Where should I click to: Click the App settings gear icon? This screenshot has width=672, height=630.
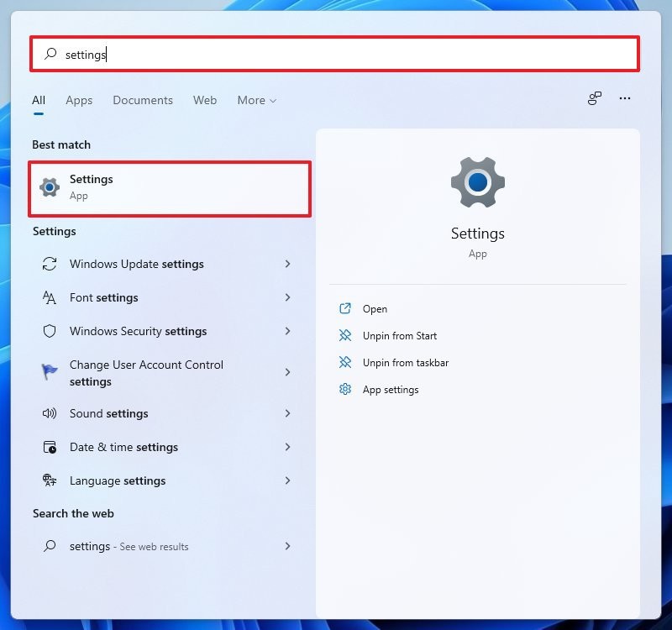(x=345, y=389)
